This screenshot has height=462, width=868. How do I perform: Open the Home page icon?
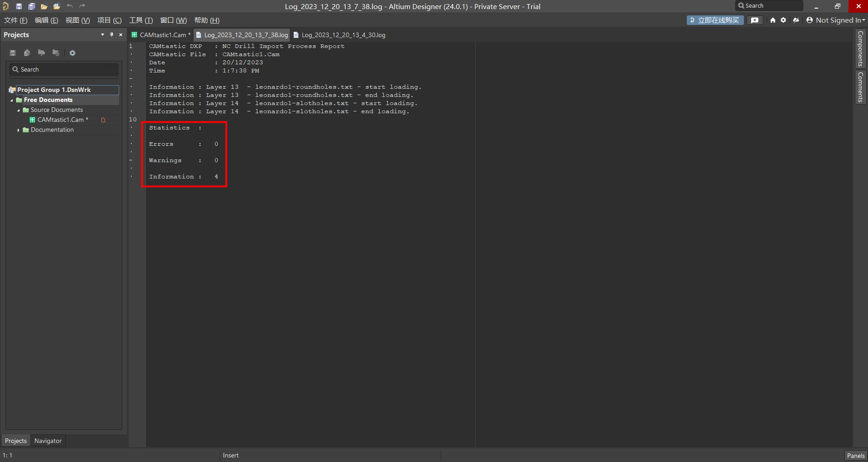point(773,20)
